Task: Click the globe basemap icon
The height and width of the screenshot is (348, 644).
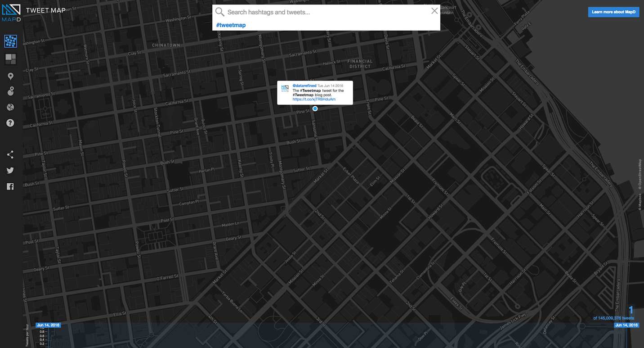Action: pos(11,107)
